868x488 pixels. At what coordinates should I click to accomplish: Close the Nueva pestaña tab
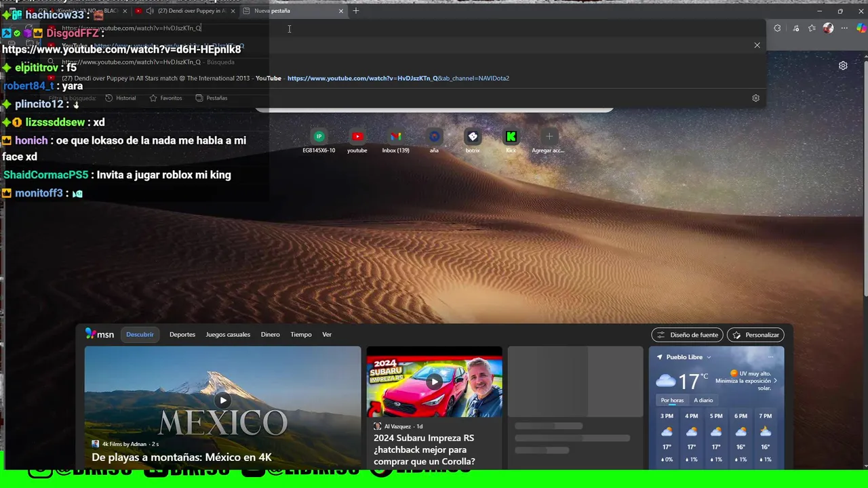coord(340,11)
